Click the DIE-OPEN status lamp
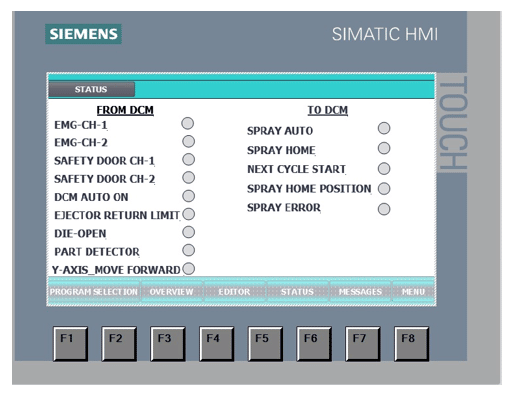The image size is (518, 395). pos(189,232)
